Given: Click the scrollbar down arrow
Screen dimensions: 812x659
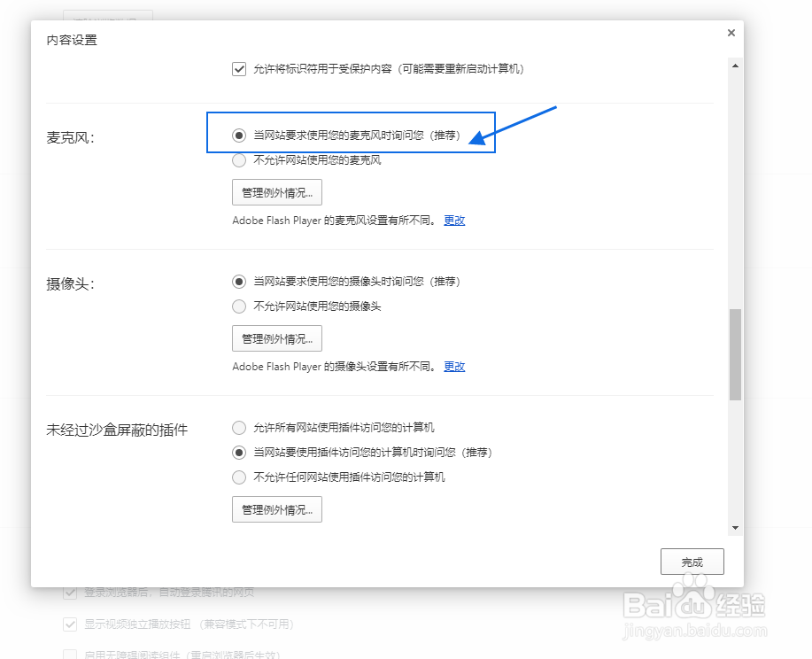Looking at the screenshot, I should pyautogui.click(x=735, y=526).
